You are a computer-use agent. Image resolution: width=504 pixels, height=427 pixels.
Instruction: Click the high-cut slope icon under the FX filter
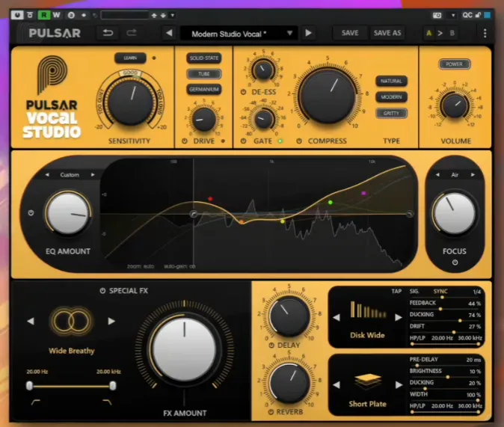click(107, 402)
